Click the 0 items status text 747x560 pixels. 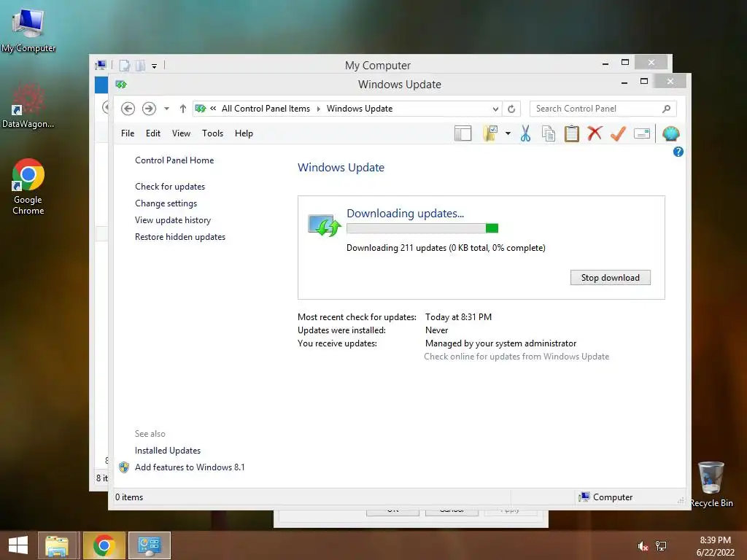pos(129,497)
